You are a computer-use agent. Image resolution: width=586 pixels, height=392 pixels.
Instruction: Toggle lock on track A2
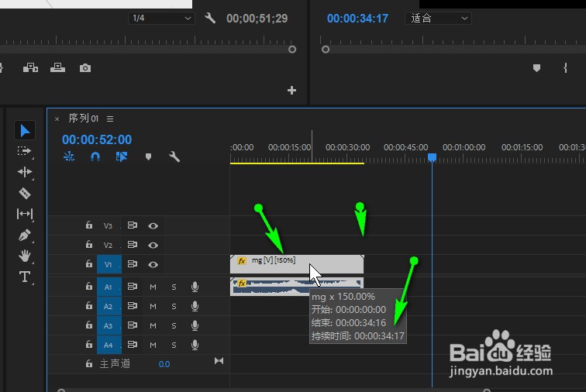click(x=89, y=306)
